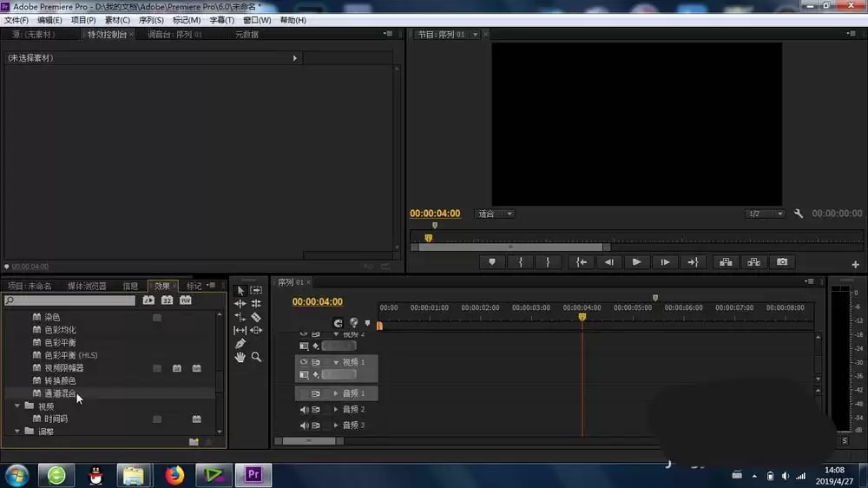Select the Hand tool
The image size is (868, 488).
[240, 357]
